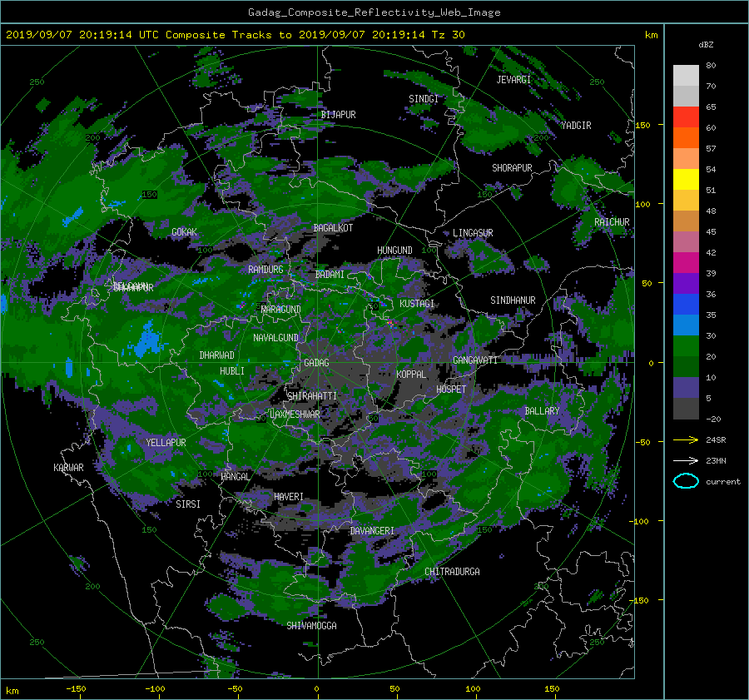Select the HAVERI label

[289, 497]
